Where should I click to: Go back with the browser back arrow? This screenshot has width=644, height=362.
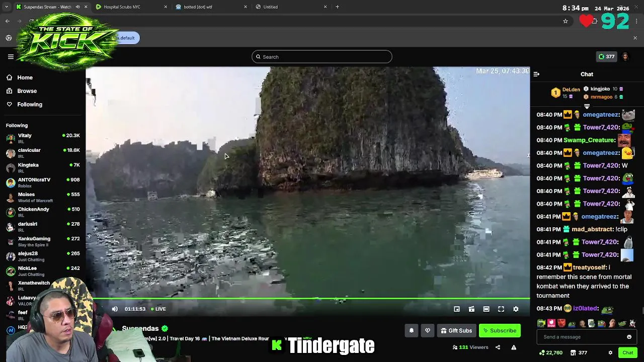(x=8, y=21)
